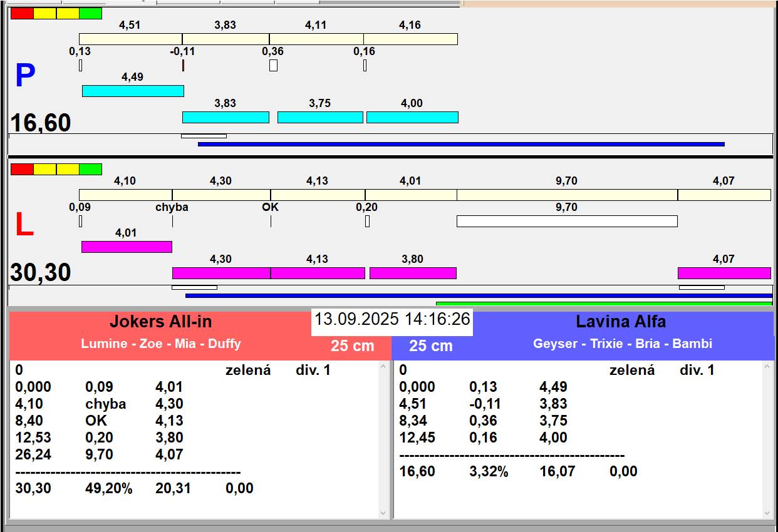The image size is (778, 532).
Task: Click the red -0,11 early pass marker
Action: pos(183,65)
